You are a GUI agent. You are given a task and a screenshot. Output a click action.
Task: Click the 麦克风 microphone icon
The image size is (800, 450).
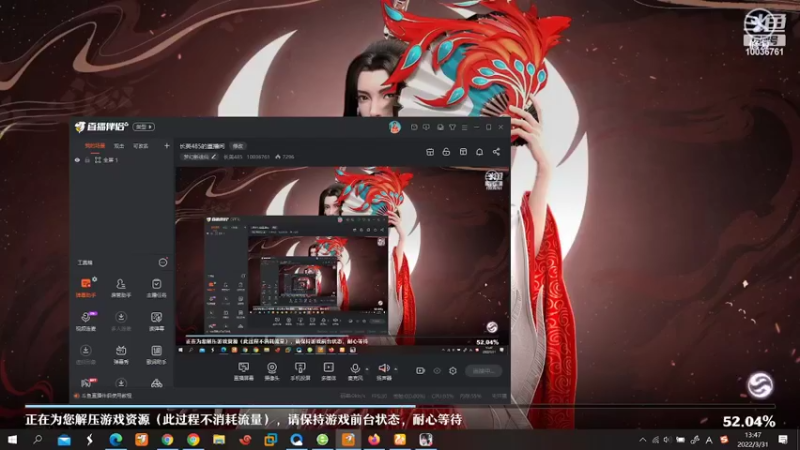tap(355, 368)
